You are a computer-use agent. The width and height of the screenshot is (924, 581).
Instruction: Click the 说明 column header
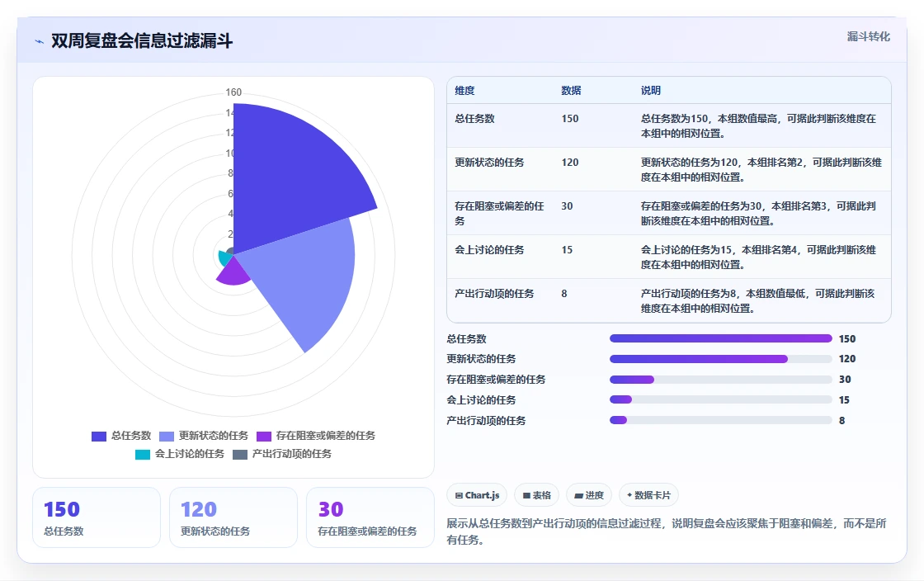(x=651, y=91)
